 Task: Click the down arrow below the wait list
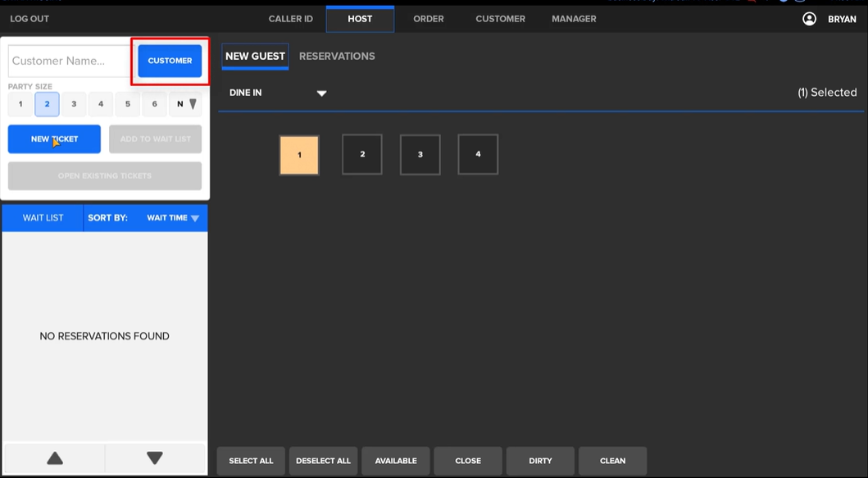pyautogui.click(x=156, y=458)
